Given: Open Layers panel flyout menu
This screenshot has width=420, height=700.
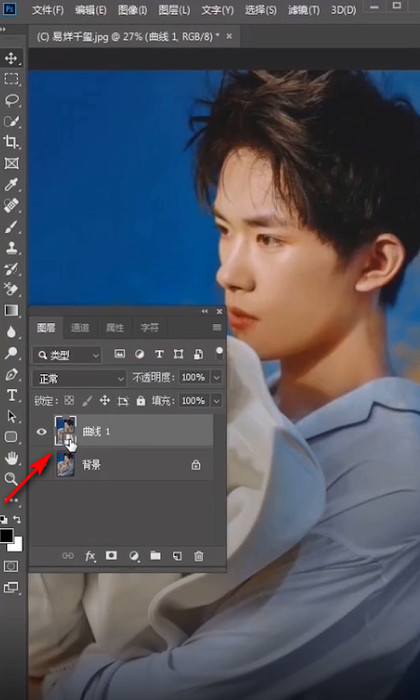Looking at the screenshot, I should pyautogui.click(x=217, y=328).
